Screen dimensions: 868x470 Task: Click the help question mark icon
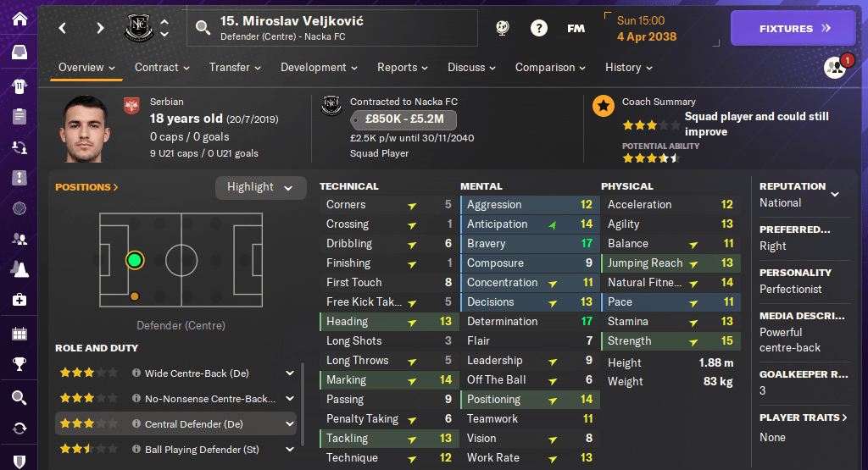coord(539,28)
